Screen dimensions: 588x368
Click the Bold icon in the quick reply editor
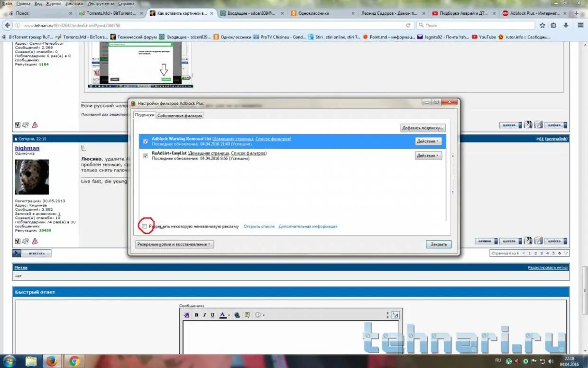tap(196, 315)
